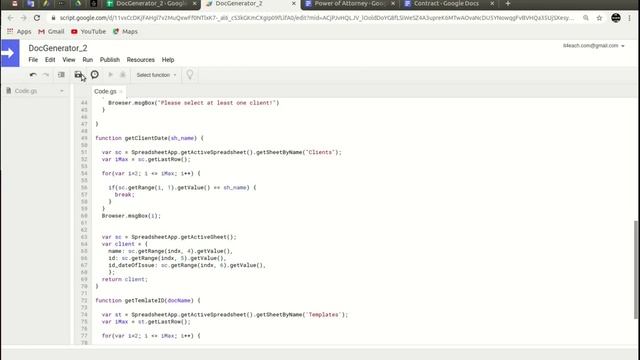Click the 'break;' statement line
The image size is (640, 360).
124,195
